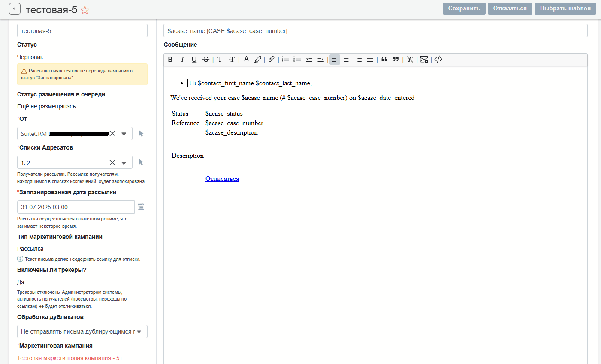This screenshot has height=364, width=601.
Task: Open the scheduled date calendar picker
Action: click(141, 207)
